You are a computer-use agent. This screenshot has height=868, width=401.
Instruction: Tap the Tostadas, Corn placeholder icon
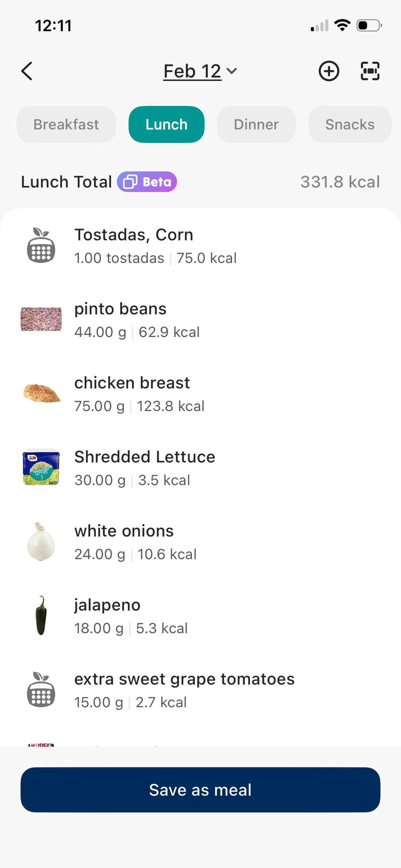pos(41,245)
